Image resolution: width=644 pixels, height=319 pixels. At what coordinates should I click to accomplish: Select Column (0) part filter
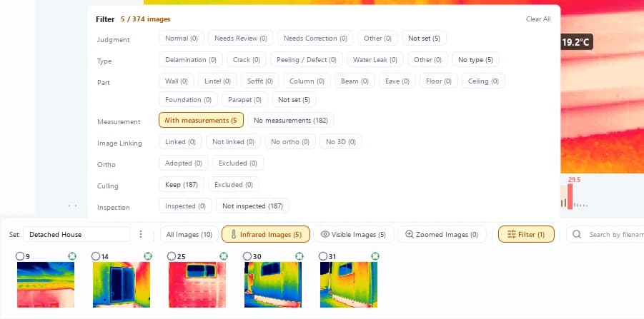307,81
